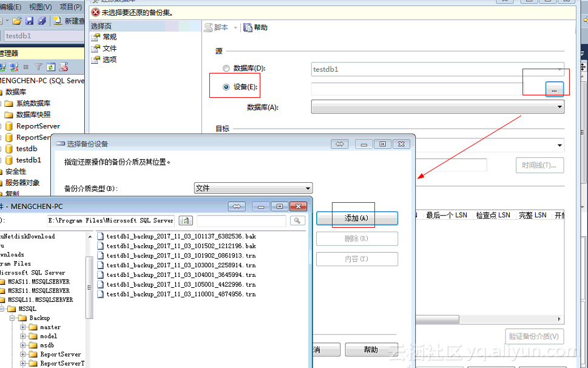Click the 添加(A) button
This screenshot has width=588, height=368.
tap(356, 217)
